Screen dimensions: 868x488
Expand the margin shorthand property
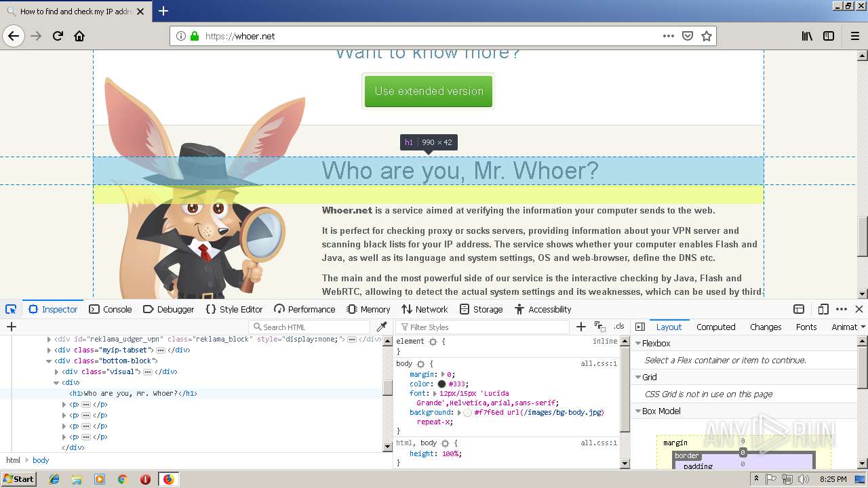(x=443, y=374)
